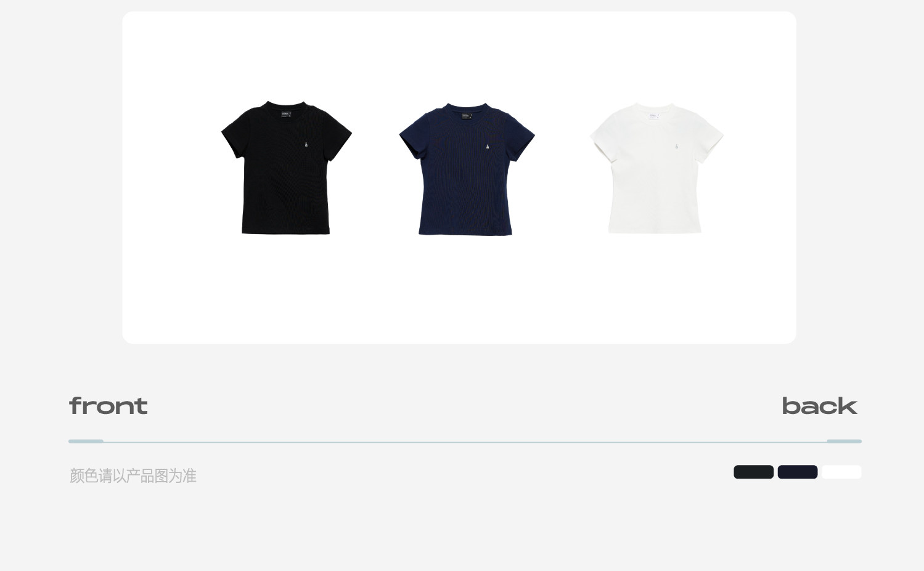Click the neck label inside black tee
Viewport: 924px width, 571px height.
(285, 114)
